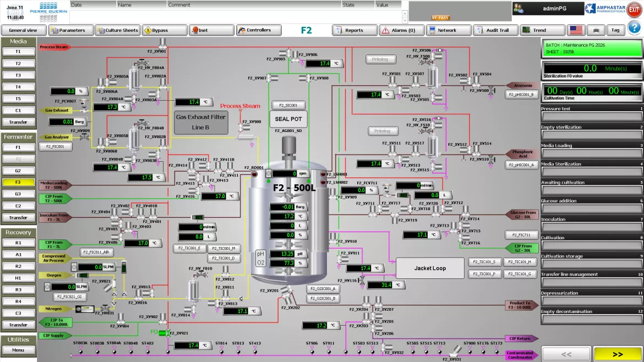
Task: Open the F2_PIC001 controller
Action: 56,146
